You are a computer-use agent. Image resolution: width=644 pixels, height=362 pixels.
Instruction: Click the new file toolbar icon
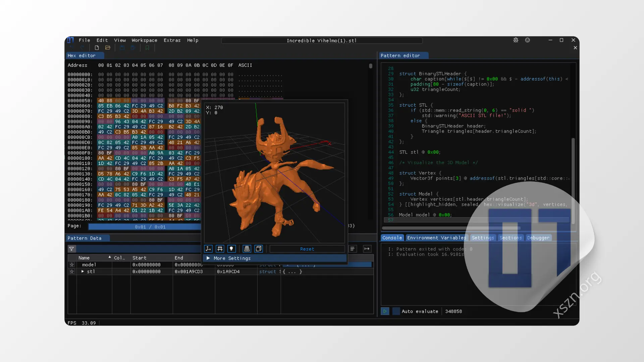point(97,48)
